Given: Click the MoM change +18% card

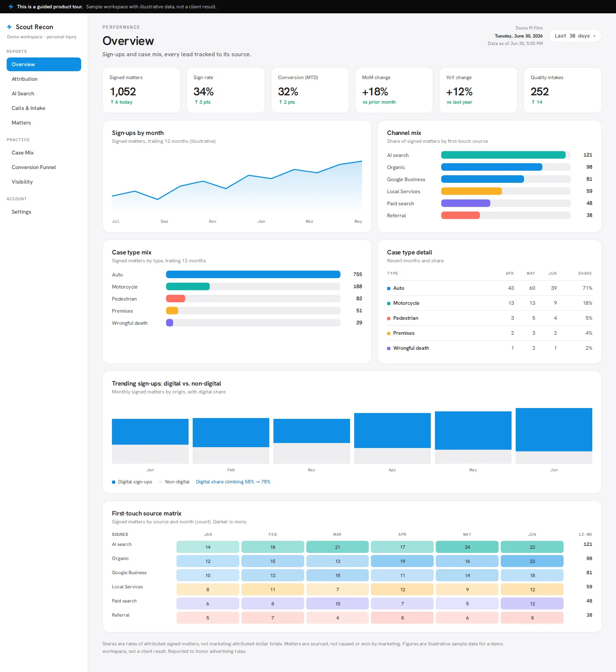Looking at the screenshot, I should 394,90.
